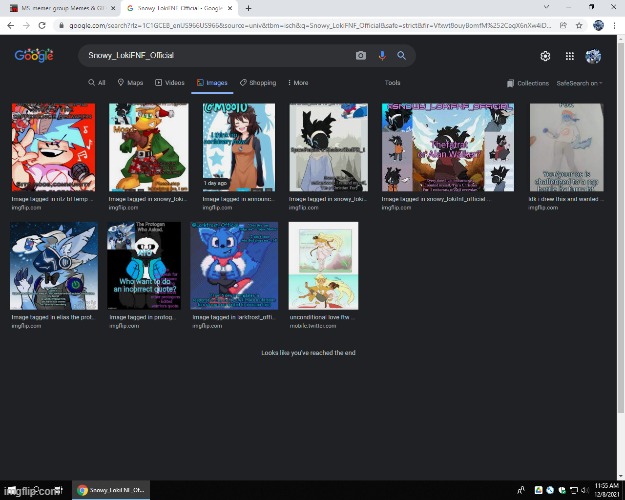Click the camera search-by-image icon
The image size is (625, 500).
click(x=361, y=56)
